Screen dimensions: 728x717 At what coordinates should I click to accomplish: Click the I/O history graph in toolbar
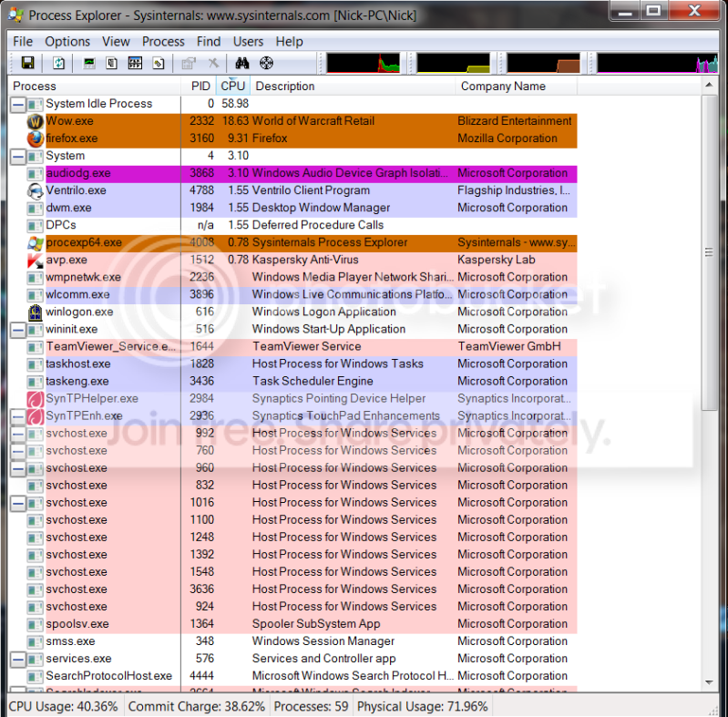pos(658,63)
